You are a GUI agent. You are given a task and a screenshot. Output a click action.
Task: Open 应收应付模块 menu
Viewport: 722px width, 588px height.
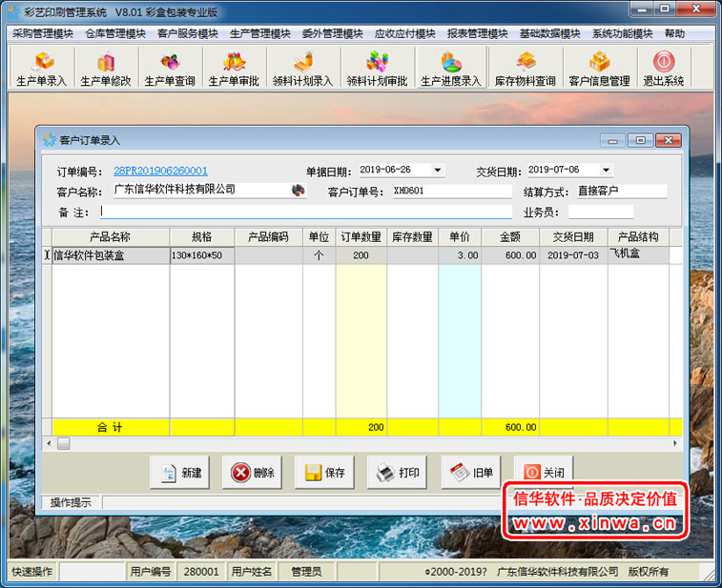coord(404,33)
